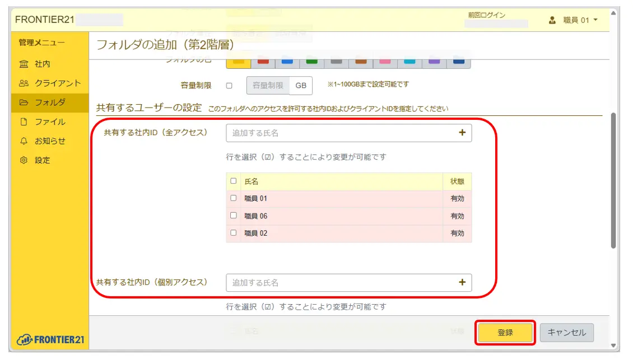This screenshot has height=364, width=633.
Task: Enable the 容量制限 checkbox
Action: point(229,86)
